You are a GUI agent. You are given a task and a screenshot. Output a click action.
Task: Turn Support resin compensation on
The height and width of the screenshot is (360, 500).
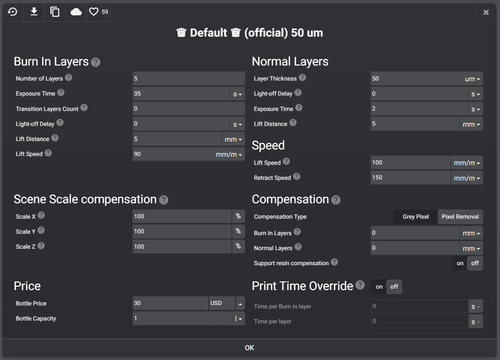(460, 263)
